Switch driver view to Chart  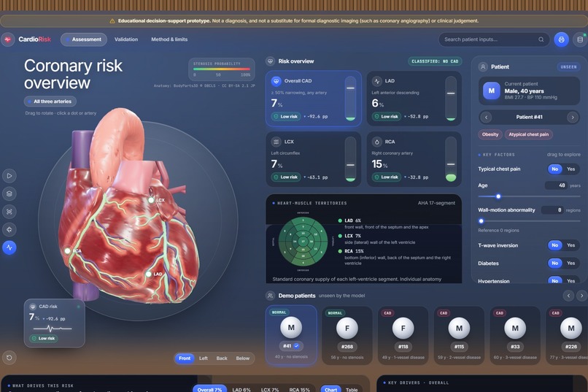click(330, 390)
